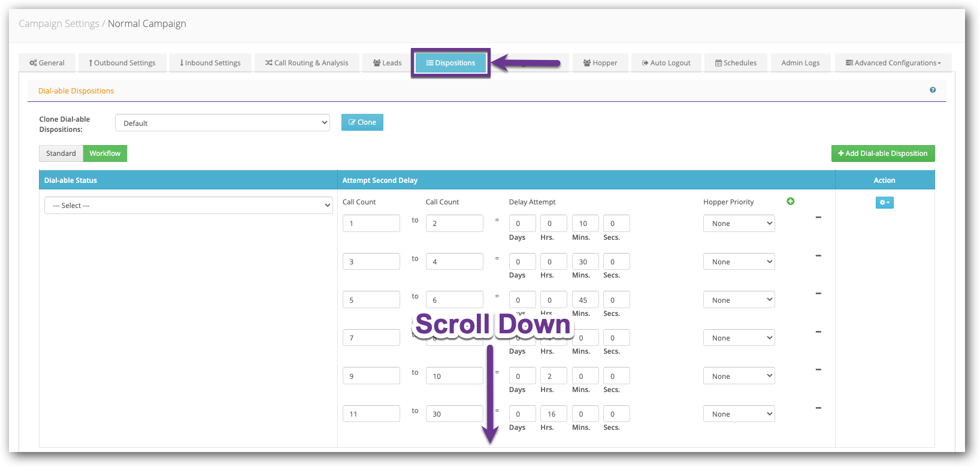Click the call count end field containing 6
980x467 pixels.
click(455, 300)
